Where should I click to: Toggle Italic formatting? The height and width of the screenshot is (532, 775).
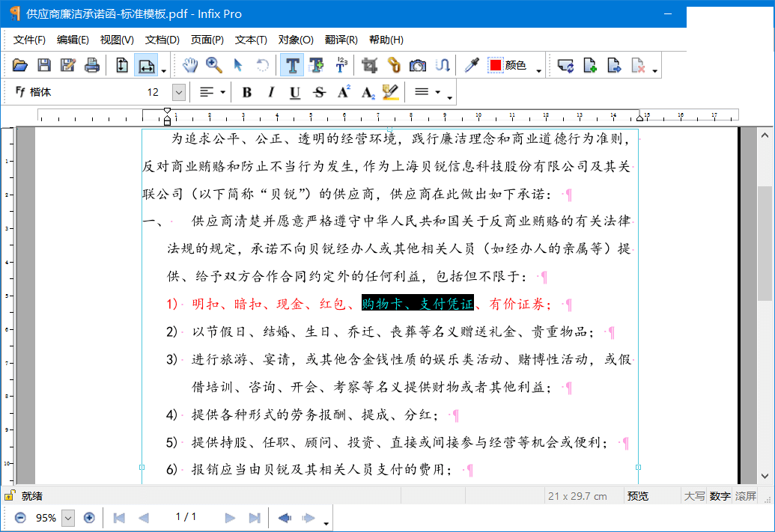[x=271, y=92]
